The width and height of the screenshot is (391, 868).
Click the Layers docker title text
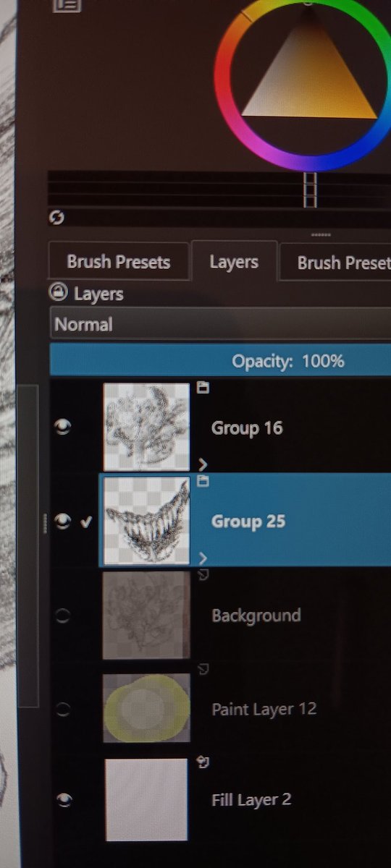click(98, 294)
